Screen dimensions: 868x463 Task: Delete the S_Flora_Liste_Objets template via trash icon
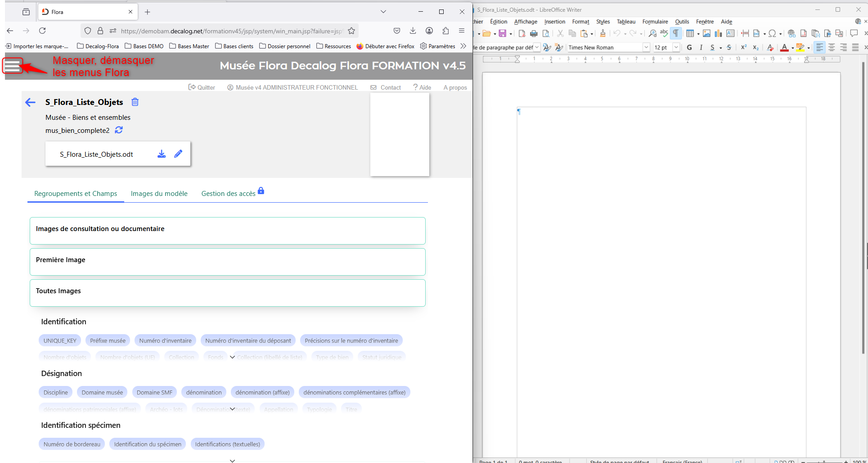coord(135,102)
